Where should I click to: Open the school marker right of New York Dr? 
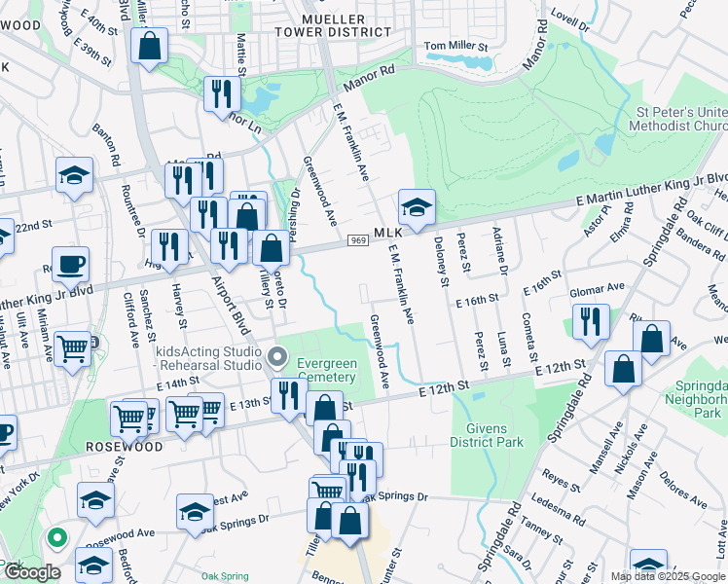[x=95, y=503]
